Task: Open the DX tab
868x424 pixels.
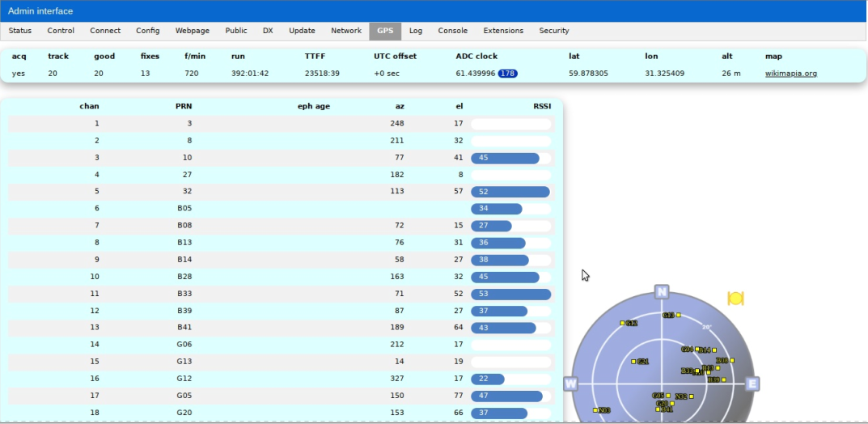Action: tap(268, 31)
